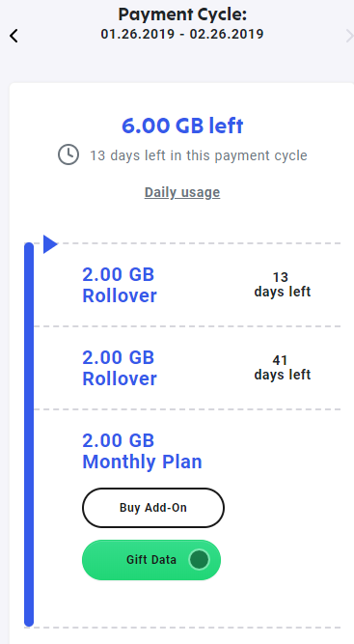Open the Daily usage link
This screenshot has height=644, width=354.
point(182,192)
